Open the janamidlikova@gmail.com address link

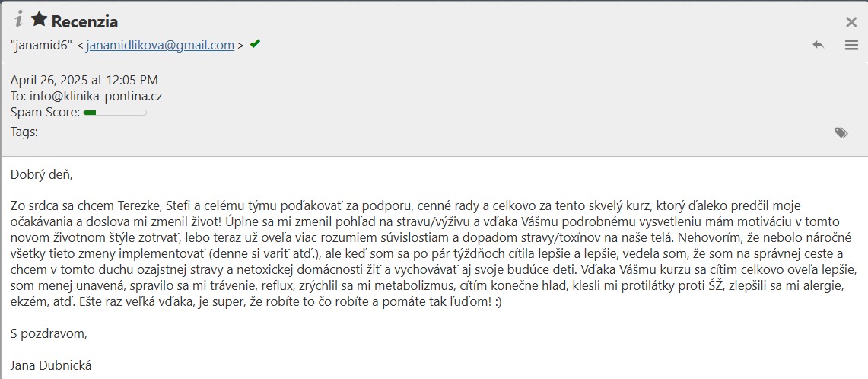(160, 46)
